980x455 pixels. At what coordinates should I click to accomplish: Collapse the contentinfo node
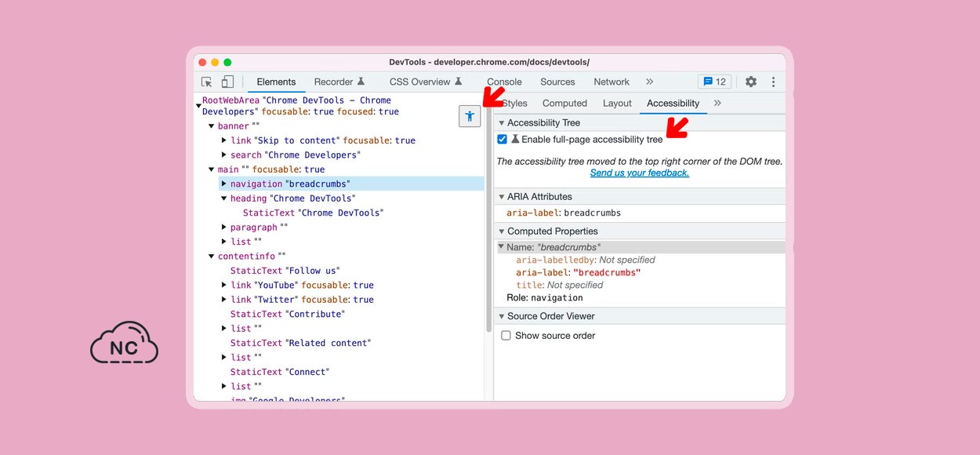tap(211, 256)
